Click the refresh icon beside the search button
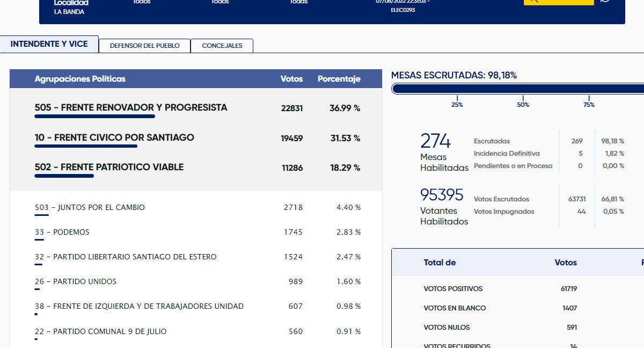Image resolution: width=644 pixels, height=348 pixels. click(x=605, y=2)
